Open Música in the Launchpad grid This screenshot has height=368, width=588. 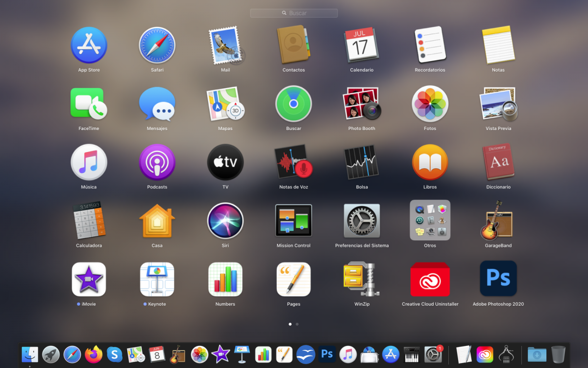point(89,162)
